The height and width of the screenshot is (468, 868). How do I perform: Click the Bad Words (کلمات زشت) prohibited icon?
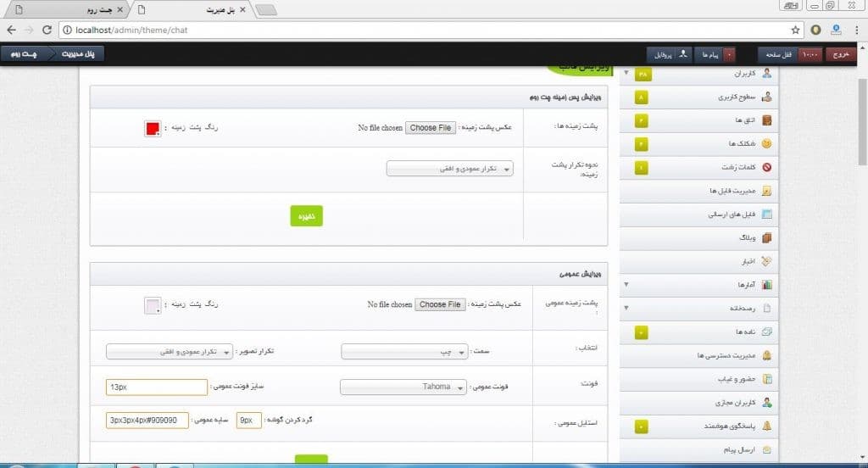[766, 167]
